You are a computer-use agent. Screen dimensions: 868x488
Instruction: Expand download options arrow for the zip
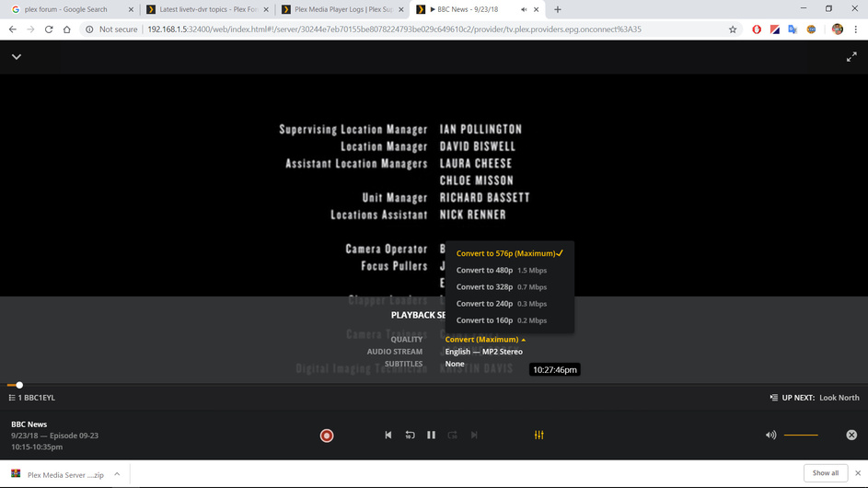tap(117, 474)
